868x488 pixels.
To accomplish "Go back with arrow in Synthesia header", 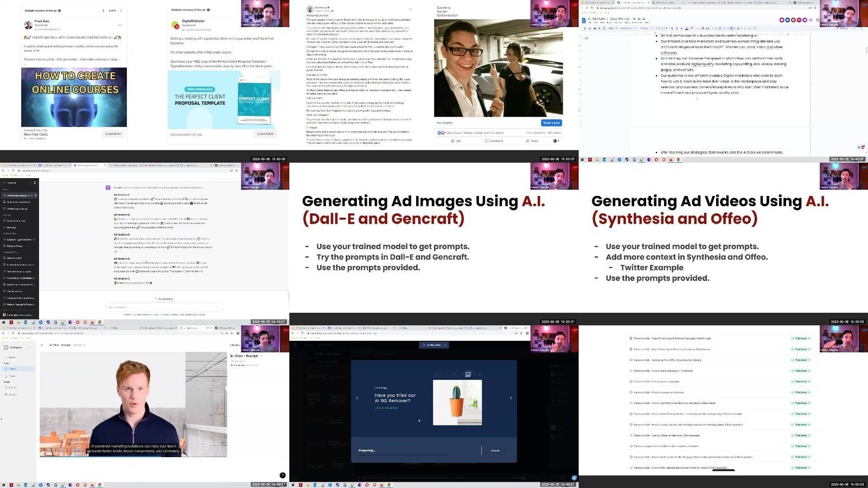I will pyautogui.click(x=42, y=345).
